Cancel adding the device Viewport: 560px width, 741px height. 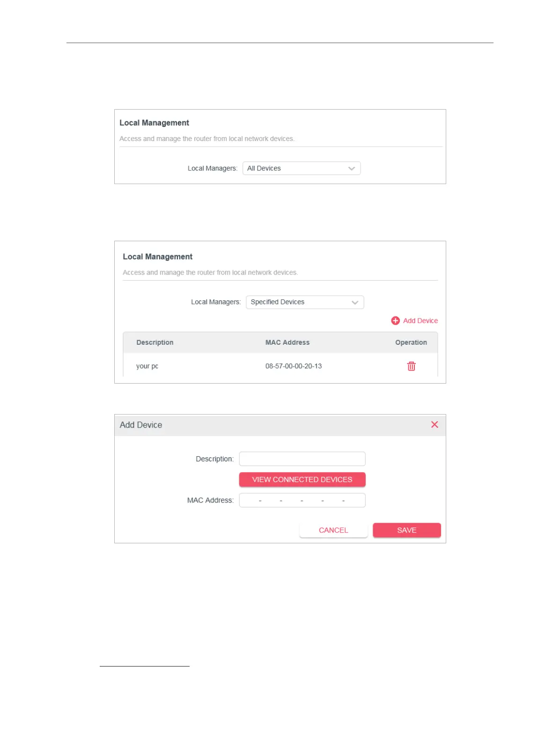point(333,530)
